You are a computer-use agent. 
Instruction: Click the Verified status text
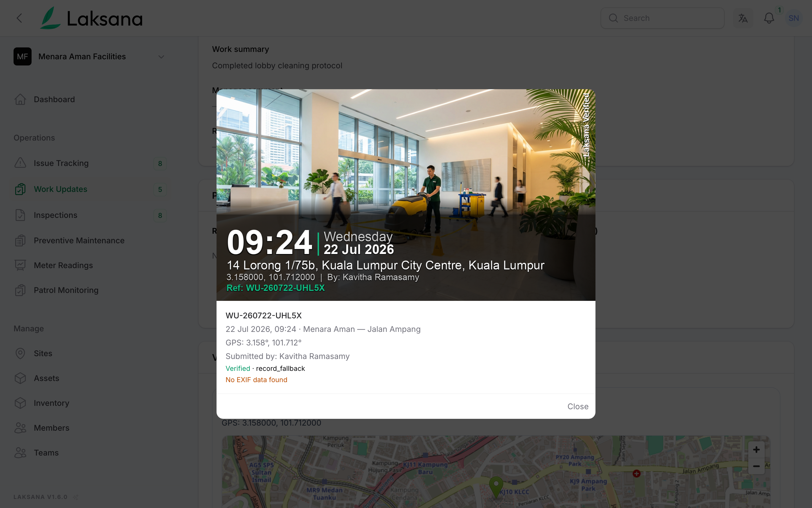pos(238,369)
